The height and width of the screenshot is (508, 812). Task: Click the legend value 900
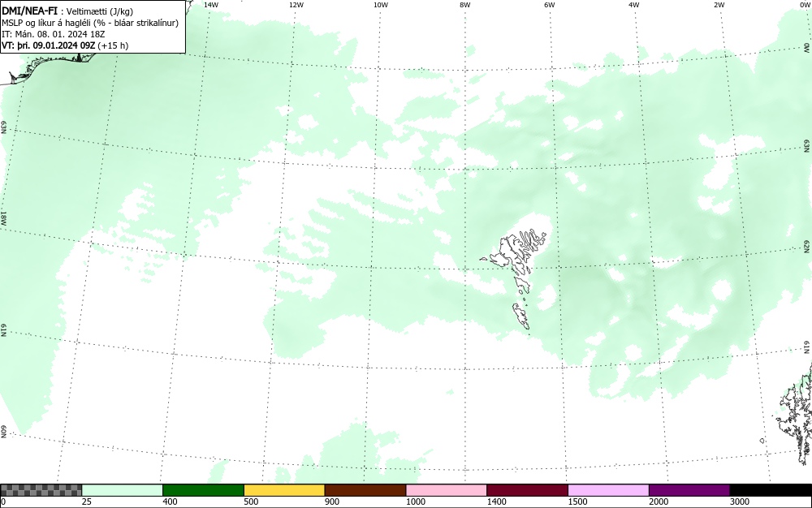[332, 502]
